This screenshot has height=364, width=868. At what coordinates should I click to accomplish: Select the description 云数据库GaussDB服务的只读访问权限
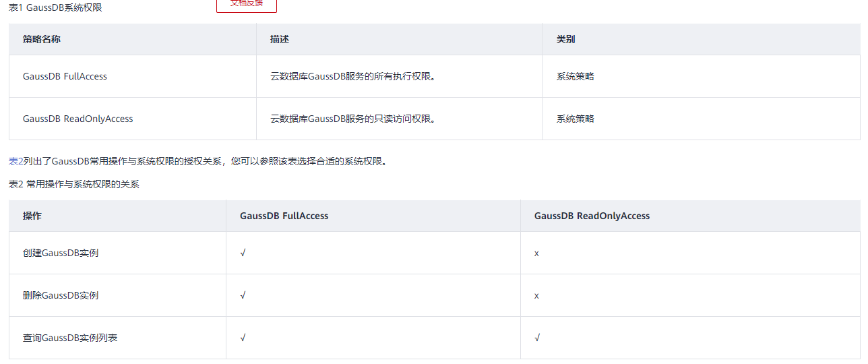click(x=353, y=119)
